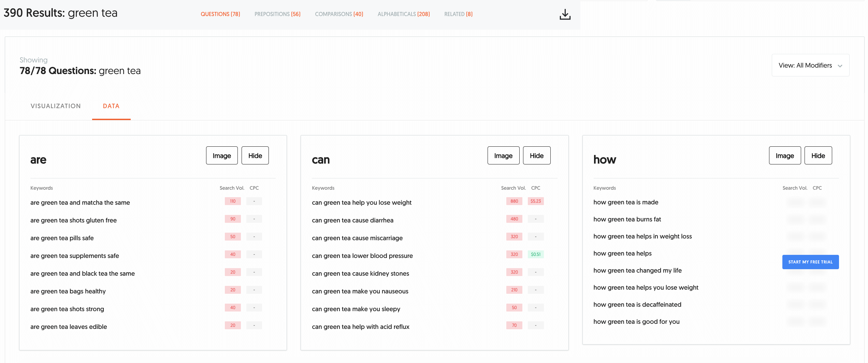Click Image button in the 'how' card
Viewport: 868px width, 363px height.
(785, 156)
